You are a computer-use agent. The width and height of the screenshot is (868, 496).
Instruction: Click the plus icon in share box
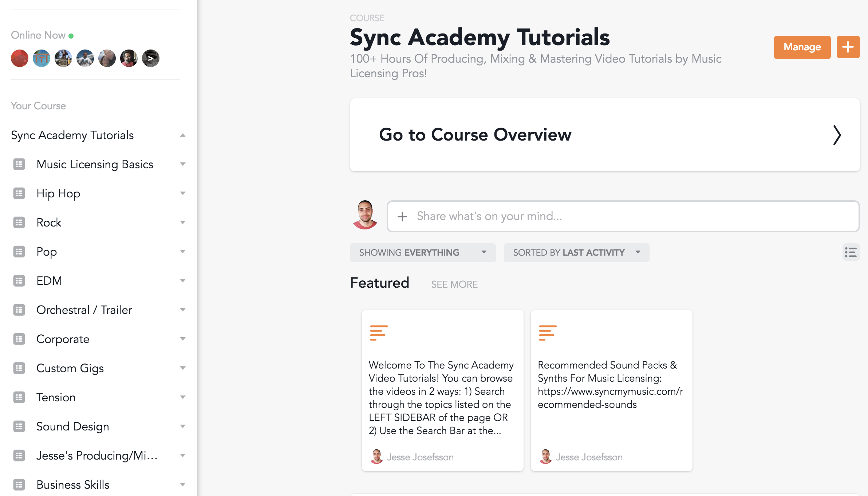[402, 216]
